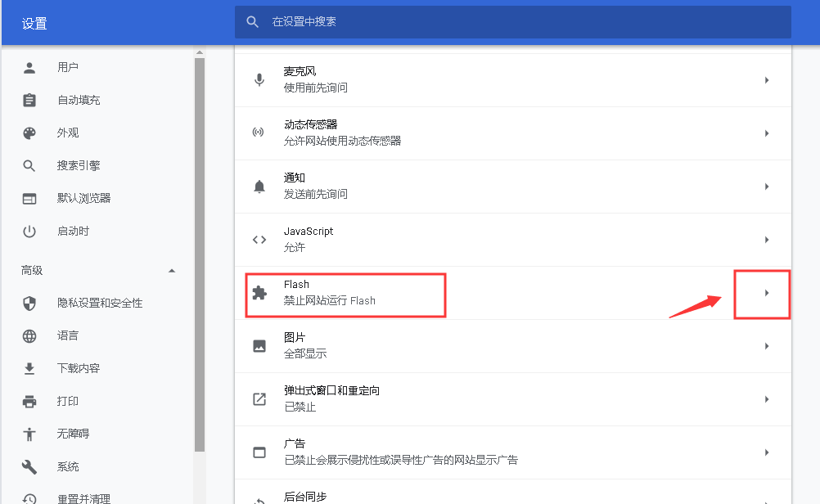Click the 用户 person icon in sidebar
The image size is (820, 504).
click(x=29, y=67)
